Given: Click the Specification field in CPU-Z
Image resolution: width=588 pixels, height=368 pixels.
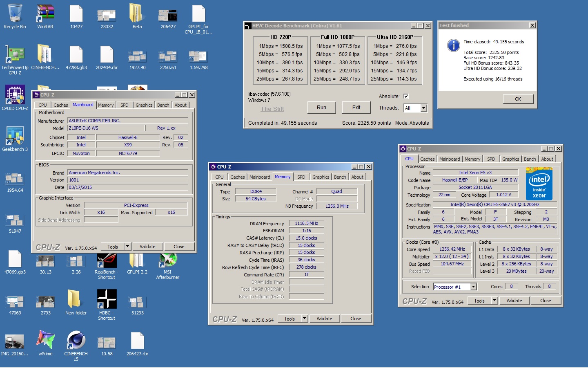Looking at the screenshot, I should [x=494, y=204].
